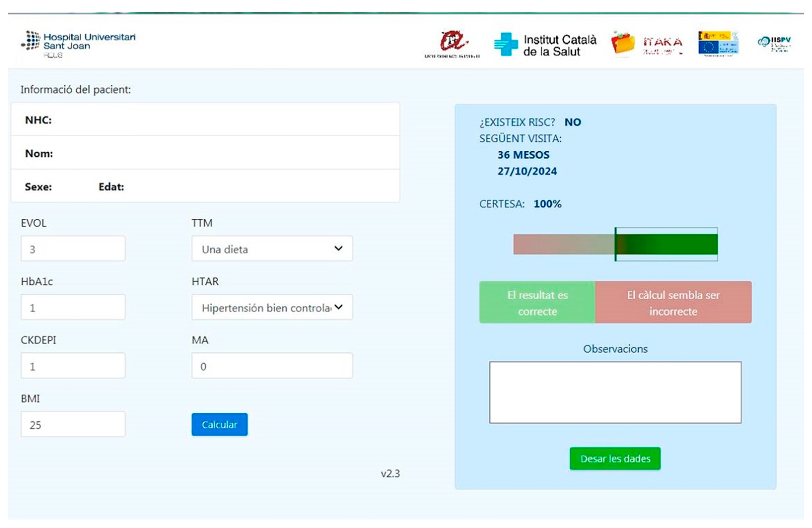Viewport: 812px width, 528px height.
Task: Click the Institut Català de la Salut cross icon
Action: [506, 44]
